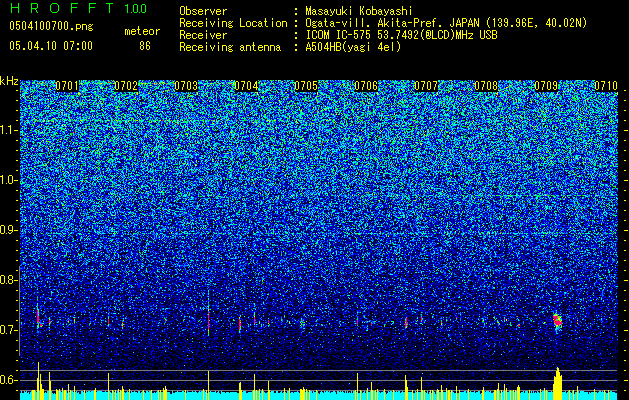Click the 0702 time marker
The image size is (629, 400).
tap(126, 86)
